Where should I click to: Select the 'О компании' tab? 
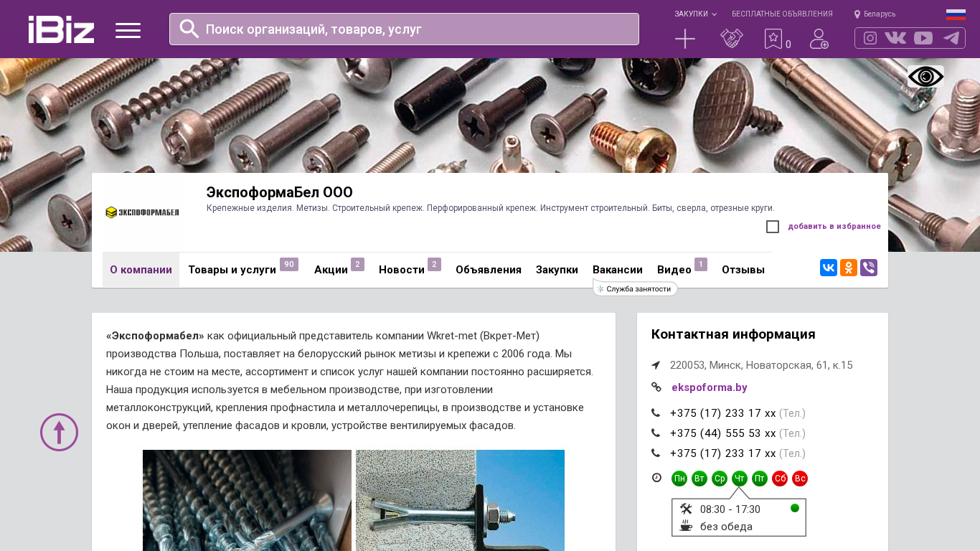(x=141, y=270)
